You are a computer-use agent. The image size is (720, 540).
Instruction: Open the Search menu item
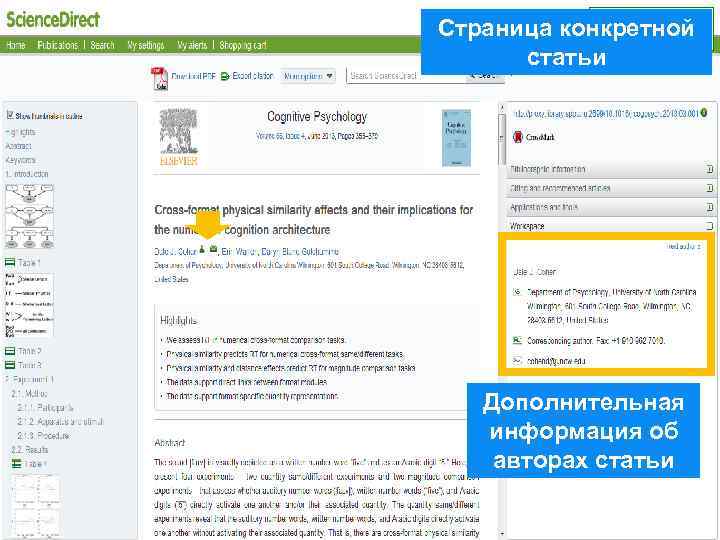point(102,45)
